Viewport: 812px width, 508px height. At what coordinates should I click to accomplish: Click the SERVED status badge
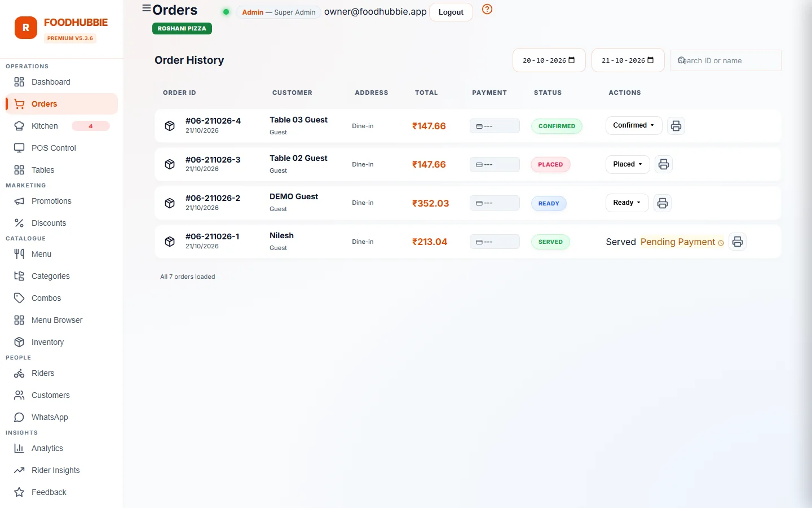coord(550,242)
